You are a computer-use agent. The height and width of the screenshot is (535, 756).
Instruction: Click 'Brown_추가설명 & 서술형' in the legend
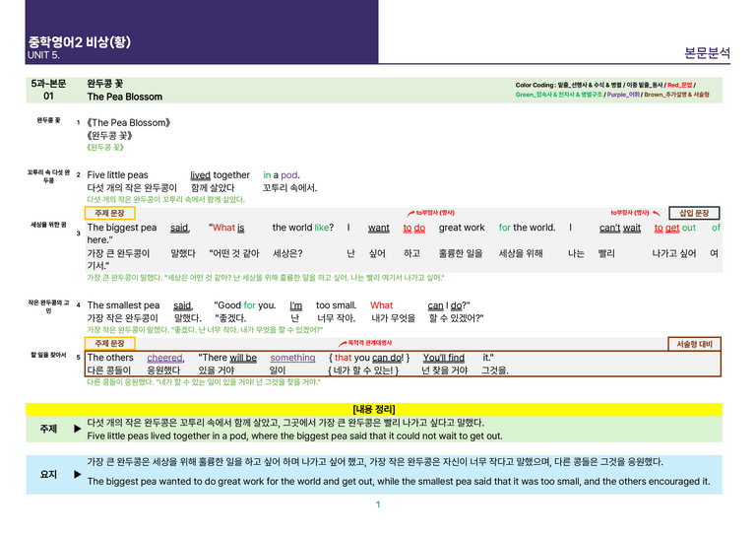pos(676,95)
